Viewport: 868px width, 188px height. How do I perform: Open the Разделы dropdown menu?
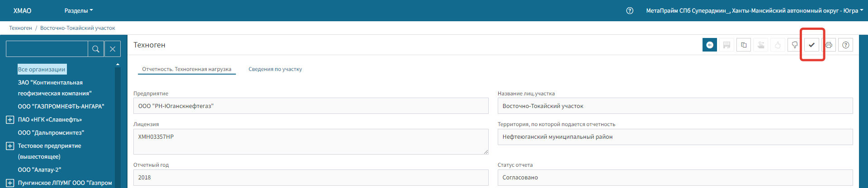click(x=78, y=11)
